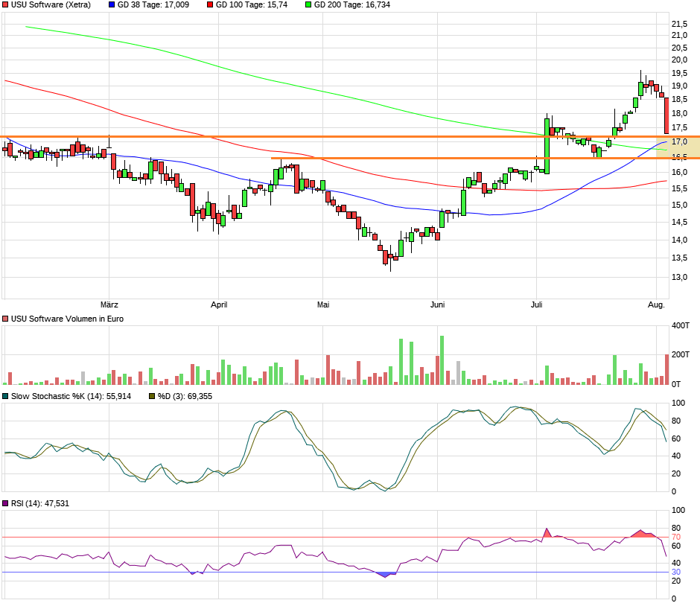Click the 'GD 200 Tage: 16,734' label
The image size is (700, 606).
(352, 5)
